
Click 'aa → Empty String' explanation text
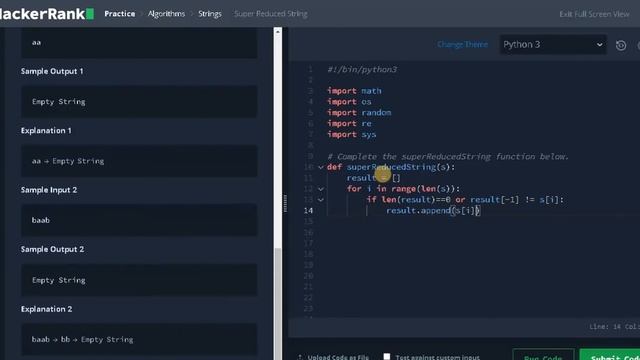pyautogui.click(x=68, y=161)
